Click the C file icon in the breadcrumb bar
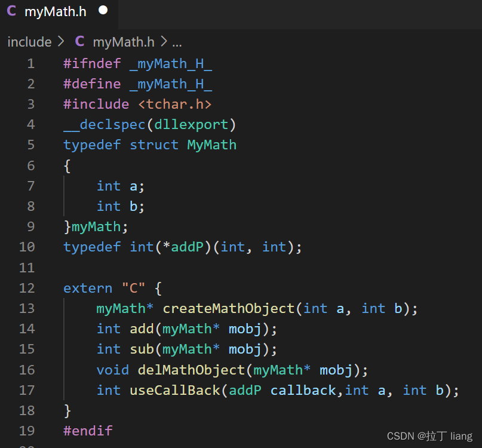This screenshot has width=482, height=448. pyautogui.click(x=79, y=41)
